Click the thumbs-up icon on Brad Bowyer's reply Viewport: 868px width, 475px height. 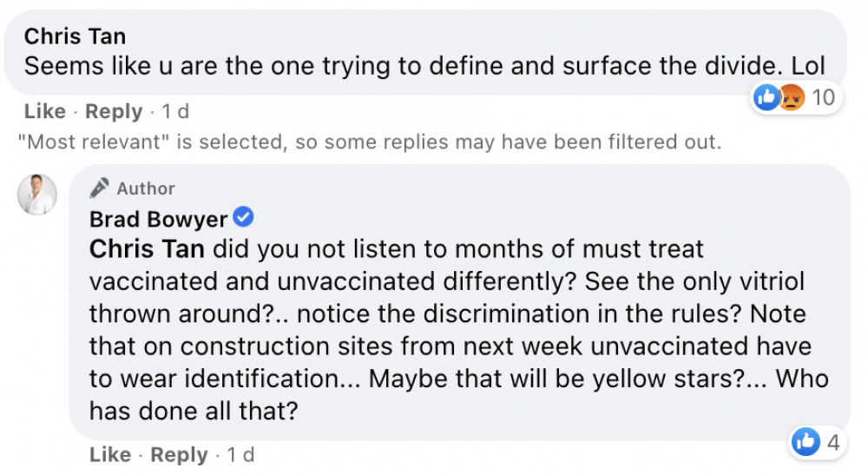coord(806,442)
